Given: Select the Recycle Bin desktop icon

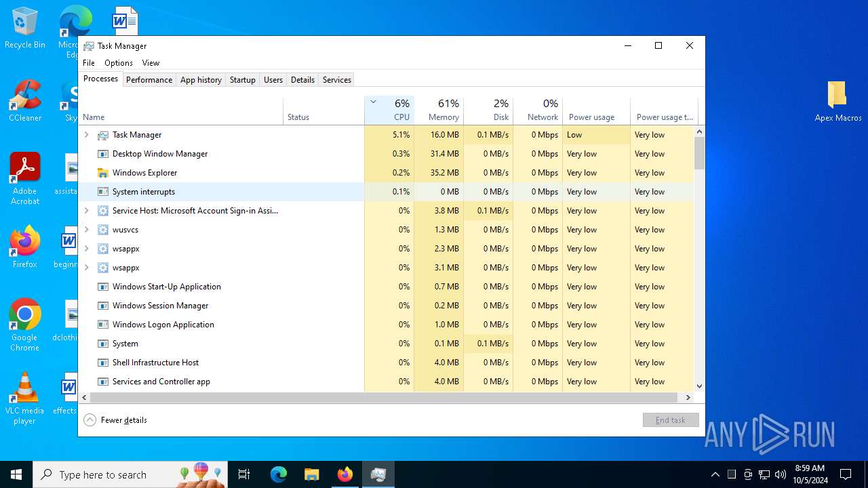Looking at the screenshot, I should tap(25, 28).
